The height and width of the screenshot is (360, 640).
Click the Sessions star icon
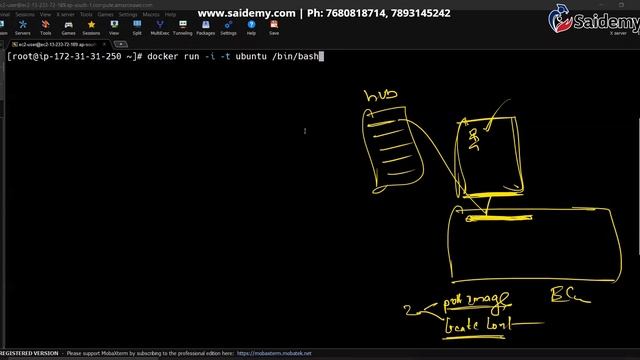[91, 28]
